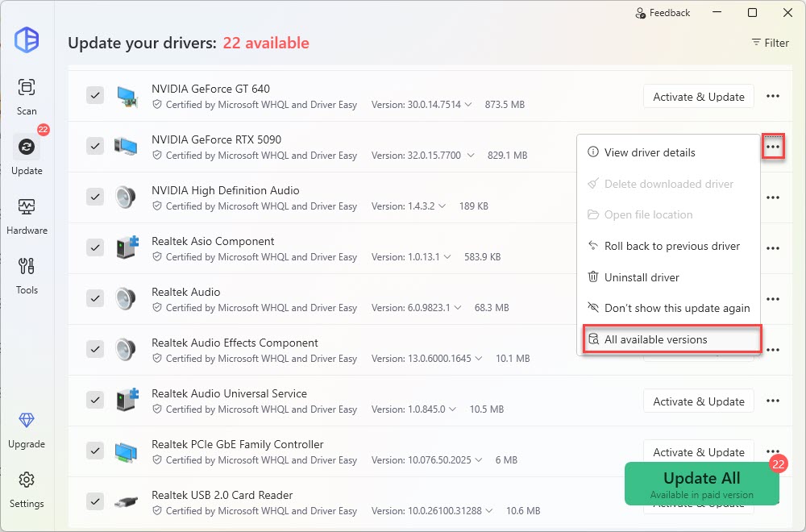Close the Driver Easy window

pos(787,12)
